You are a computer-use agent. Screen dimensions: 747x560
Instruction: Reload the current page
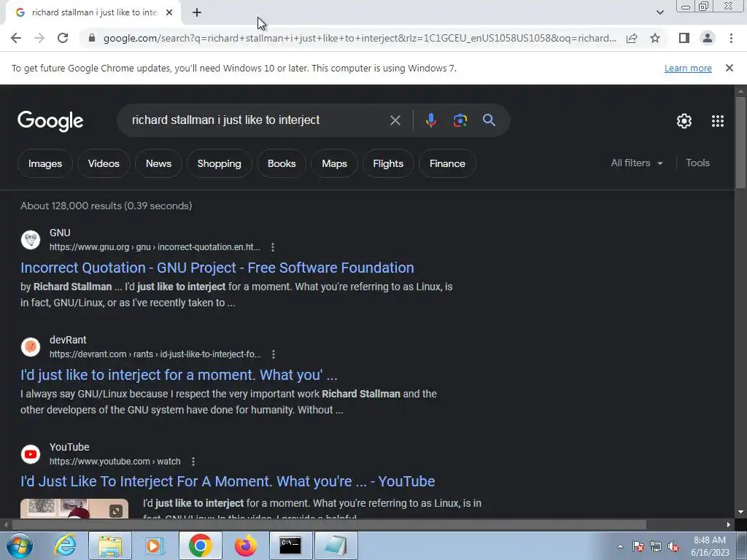coord(63,38)
